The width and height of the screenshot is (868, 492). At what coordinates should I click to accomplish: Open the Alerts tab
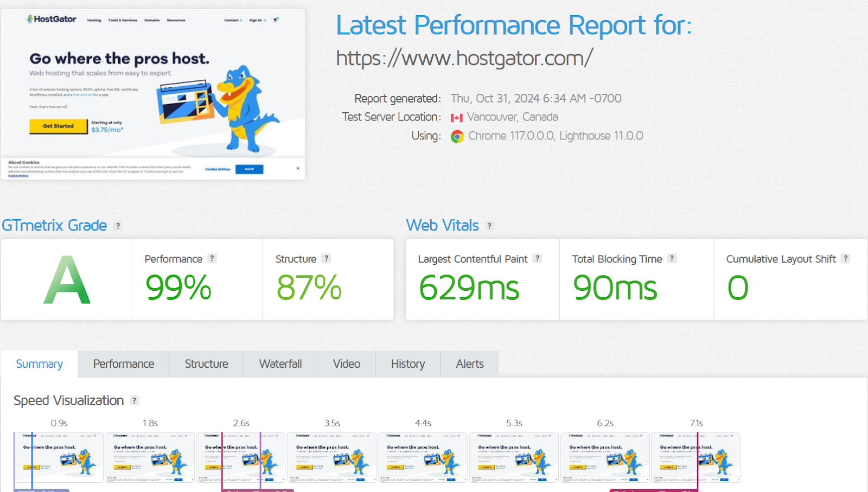[470, 364]
